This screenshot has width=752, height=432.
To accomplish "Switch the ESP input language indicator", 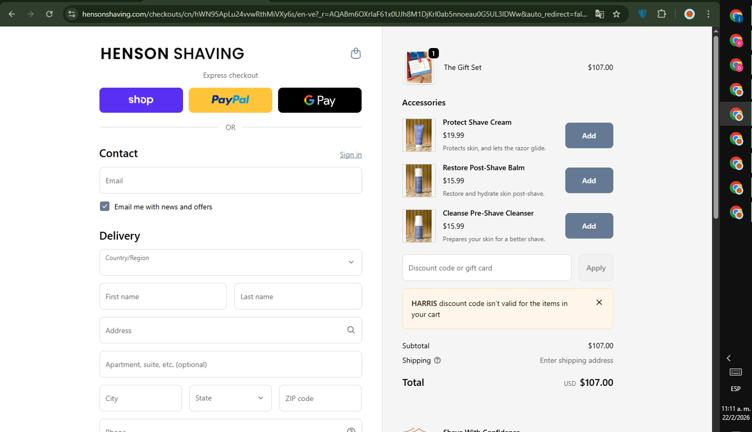I will (x=736, y=388).
